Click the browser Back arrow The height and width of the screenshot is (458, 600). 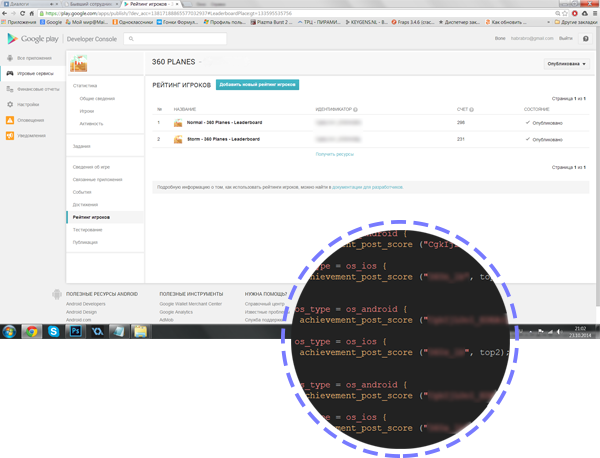click(5, 13)
